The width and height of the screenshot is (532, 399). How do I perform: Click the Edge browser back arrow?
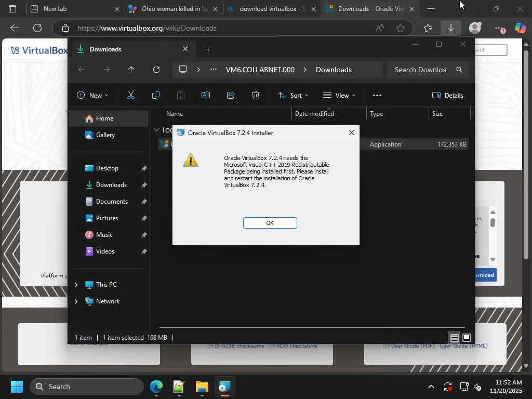pos(14,28)
